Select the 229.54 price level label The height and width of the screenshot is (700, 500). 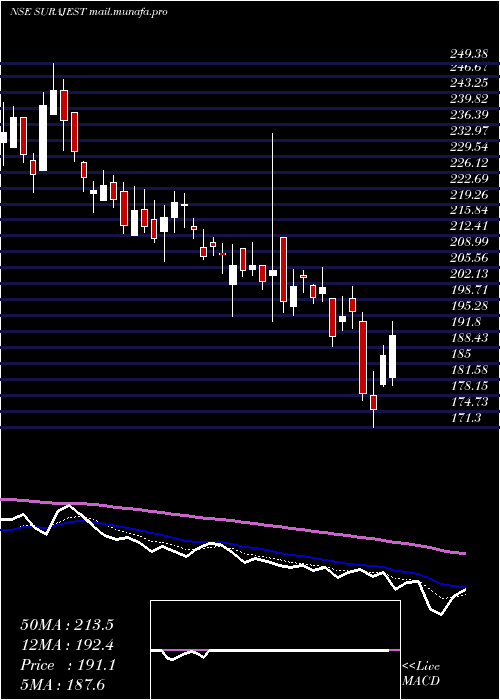[469, 147]
